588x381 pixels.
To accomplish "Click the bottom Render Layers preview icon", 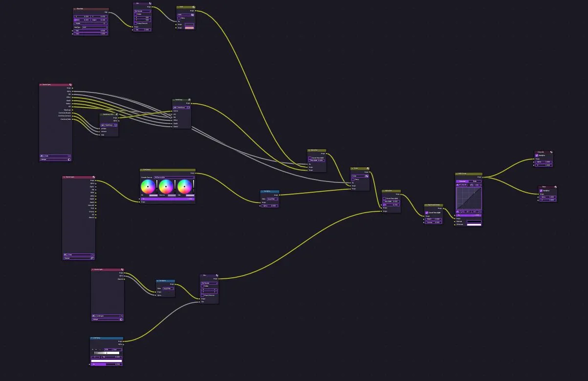I will point(122,269).
